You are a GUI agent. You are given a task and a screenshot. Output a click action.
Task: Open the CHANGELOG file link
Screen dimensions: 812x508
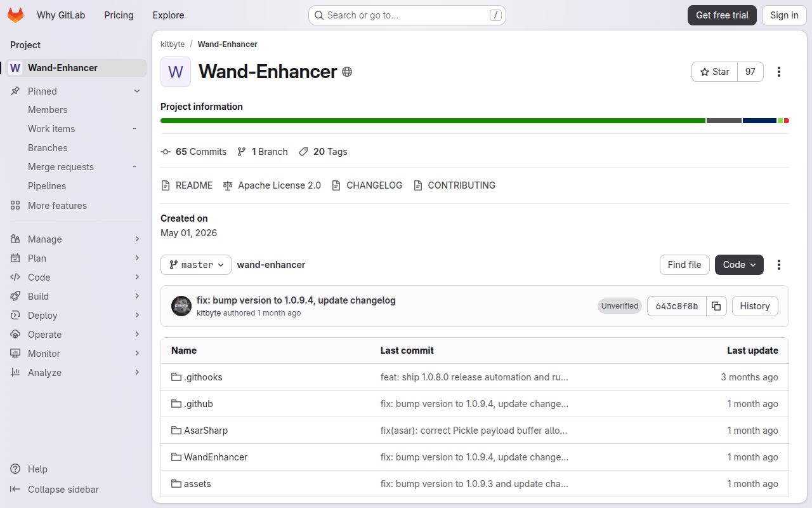click(x=367, y=185)
